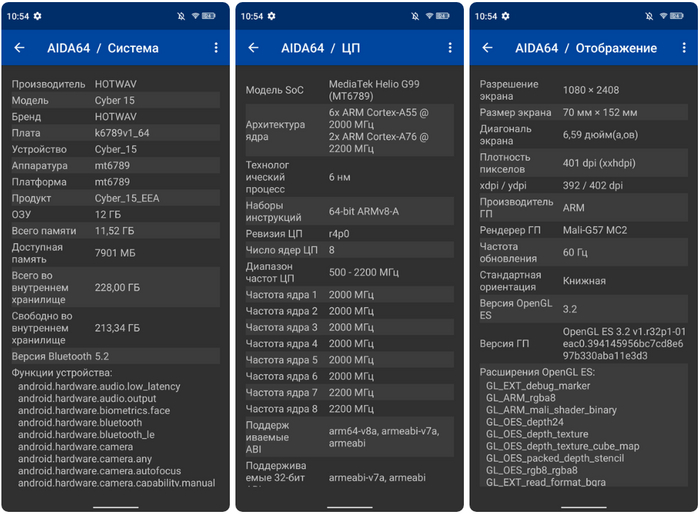Screen dimensions: 700x514
Task: Select the 'AIDA64 / ЦП' title
Action: coord(321,48)
